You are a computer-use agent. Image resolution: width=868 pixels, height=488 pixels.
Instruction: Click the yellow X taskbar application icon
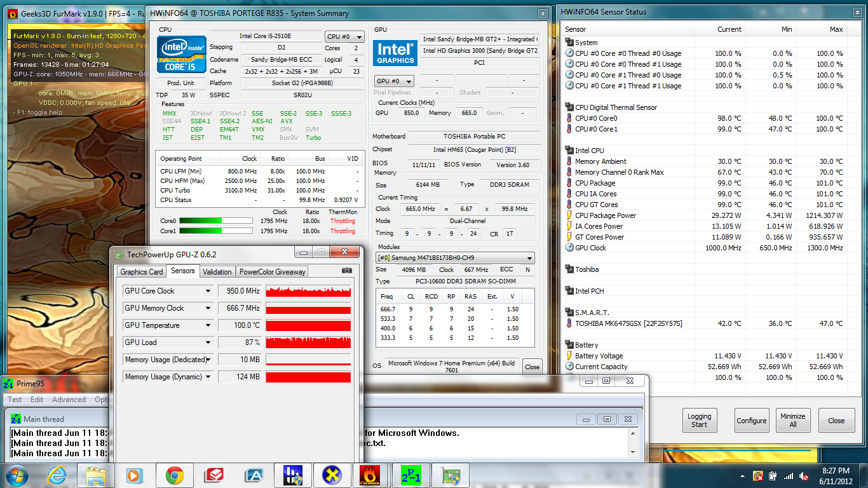(x=331, y=475)
